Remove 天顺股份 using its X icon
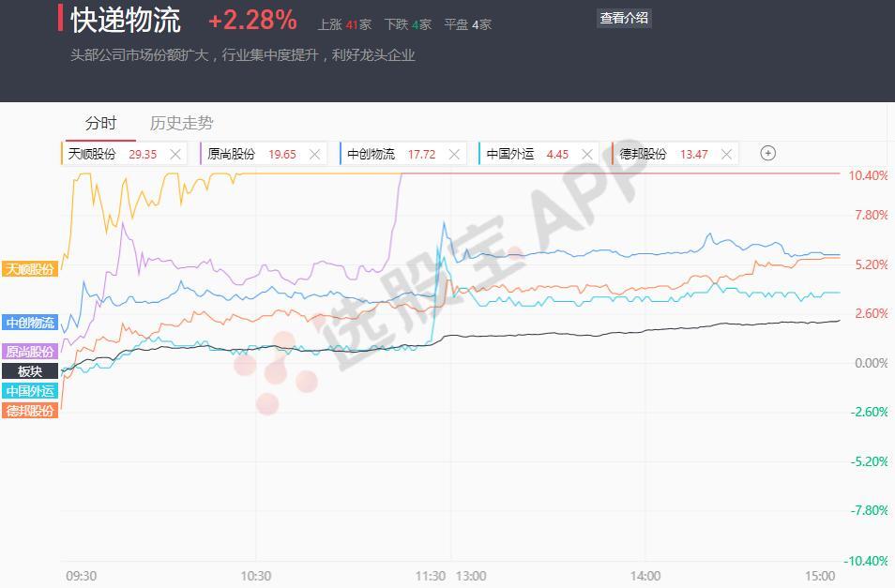Screen dimensions: 895x588 pos(174,153)
